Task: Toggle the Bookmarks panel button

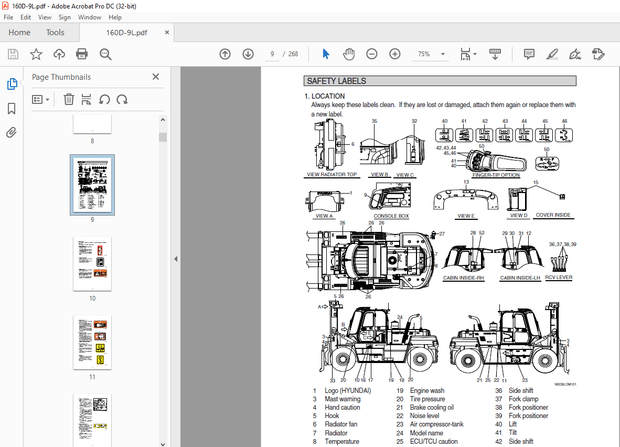Action: coord(12,108)
